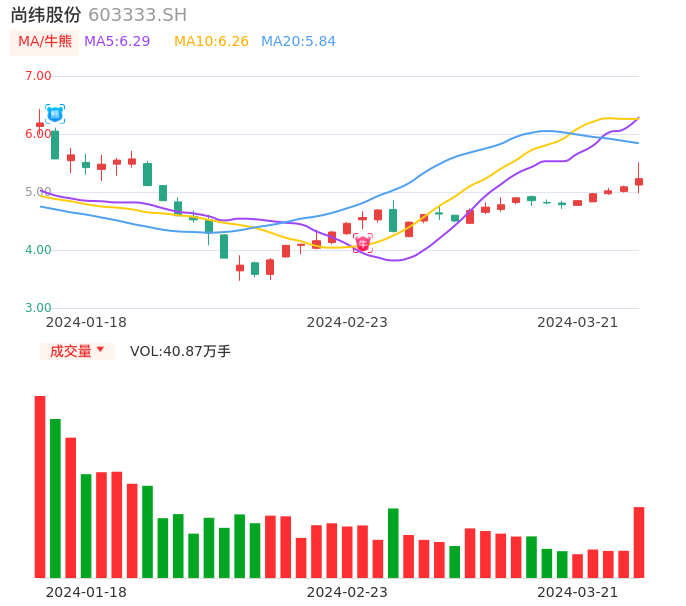
Task: Open the 成交量 indicator dropdown
Action: pos(77,351)
